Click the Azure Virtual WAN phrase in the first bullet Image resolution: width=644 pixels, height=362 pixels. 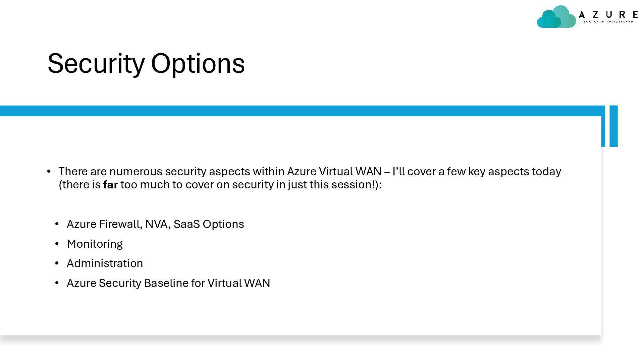coord(334,171)
